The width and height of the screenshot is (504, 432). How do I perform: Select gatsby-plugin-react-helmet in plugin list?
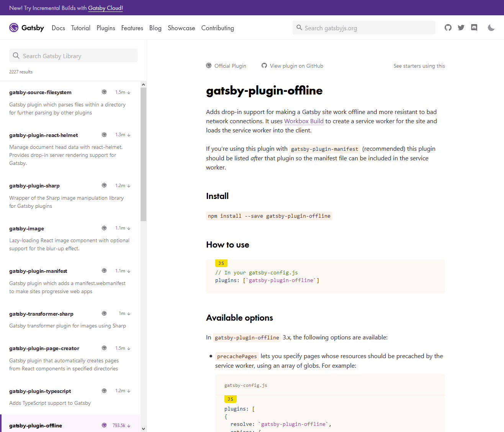(x=43, y=135)
